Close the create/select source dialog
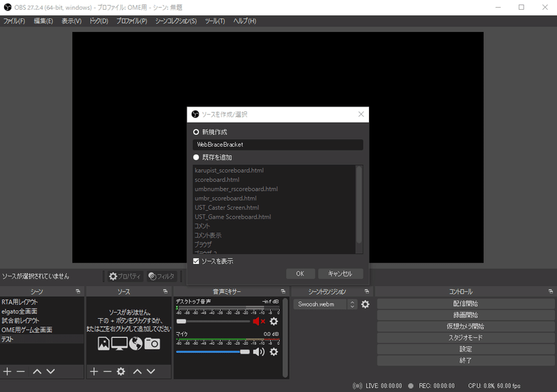Screen dimensions: 557x392 [361, 114]
